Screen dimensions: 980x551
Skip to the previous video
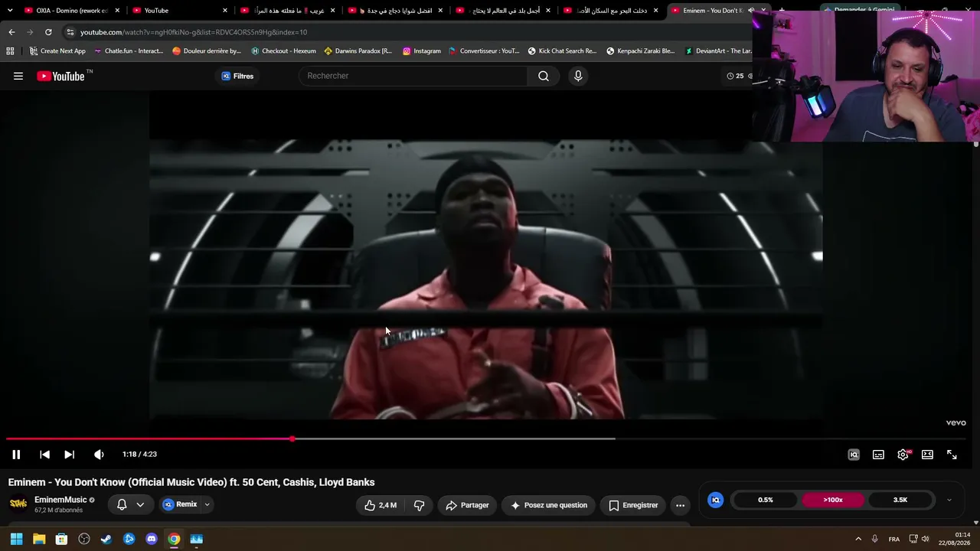[x=44, y=455]
